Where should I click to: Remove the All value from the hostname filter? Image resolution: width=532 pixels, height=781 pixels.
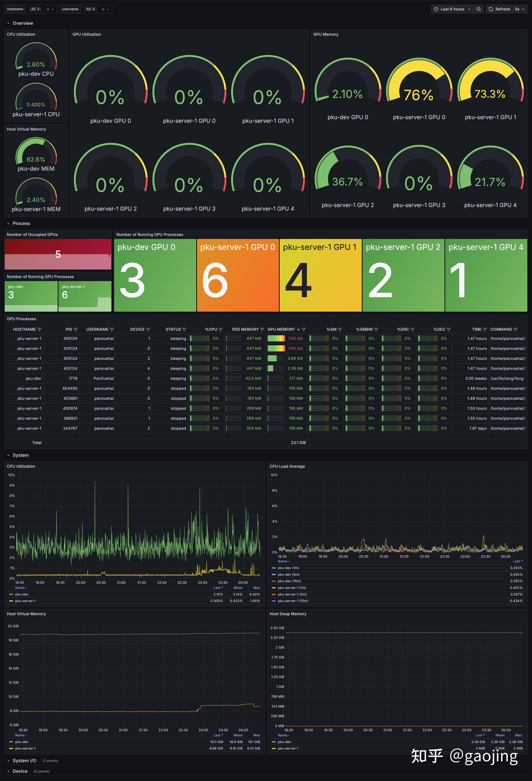pyautogui.click(x=39, y=9)
